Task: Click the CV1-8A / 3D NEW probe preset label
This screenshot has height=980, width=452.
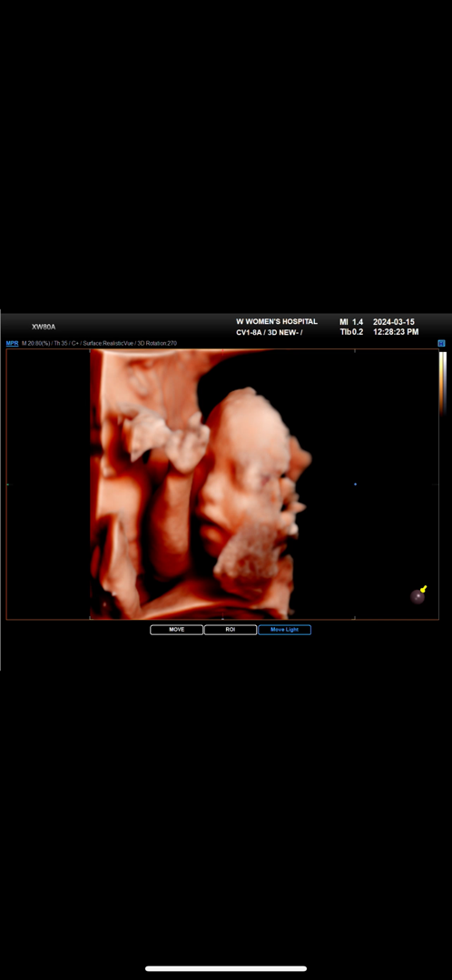Action: [269, 332]
